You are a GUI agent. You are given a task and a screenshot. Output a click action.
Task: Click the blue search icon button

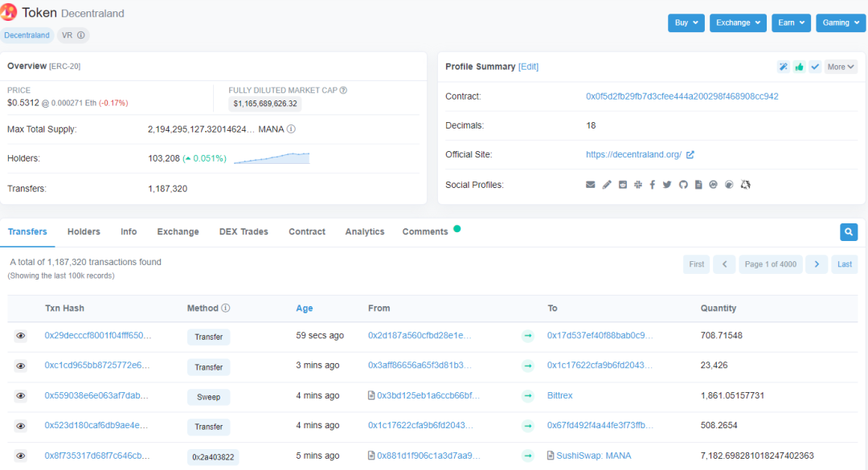pyautogui.click(x=848, y=232)
